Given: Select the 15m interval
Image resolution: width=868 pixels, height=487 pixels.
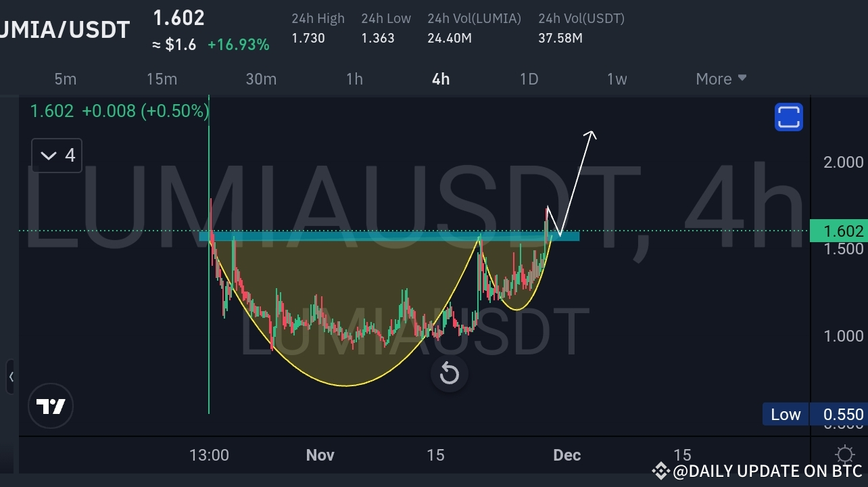Looking at the screenshot, I should (x=162, y=79).
